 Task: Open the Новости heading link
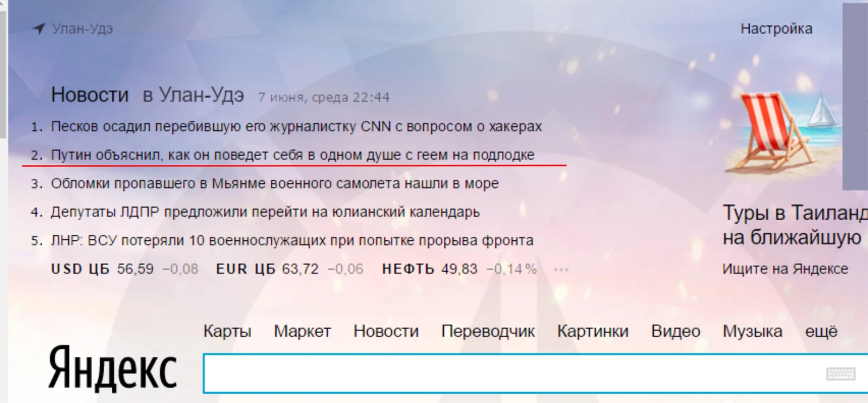tap(90, 95)
